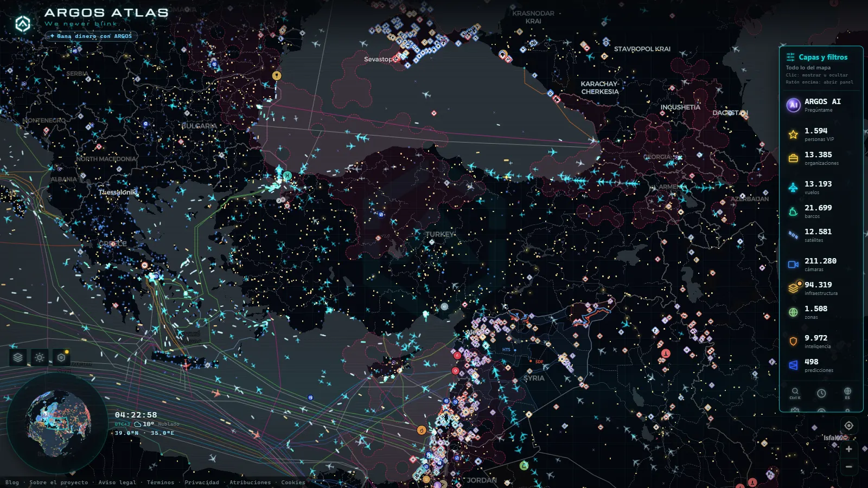The height and width of the screenshot is (488, 868).
Task: Open the Blog link
Action: click(12, 482)
